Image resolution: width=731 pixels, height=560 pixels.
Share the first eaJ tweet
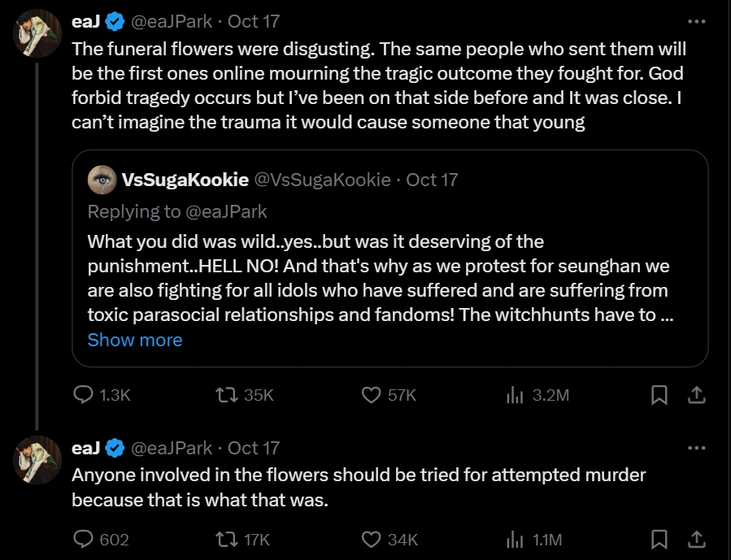(696, 395)
